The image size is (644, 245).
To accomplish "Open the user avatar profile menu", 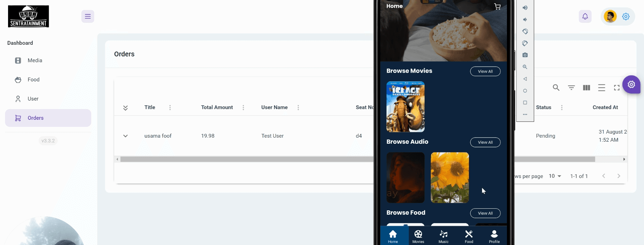I will [610, 16].
